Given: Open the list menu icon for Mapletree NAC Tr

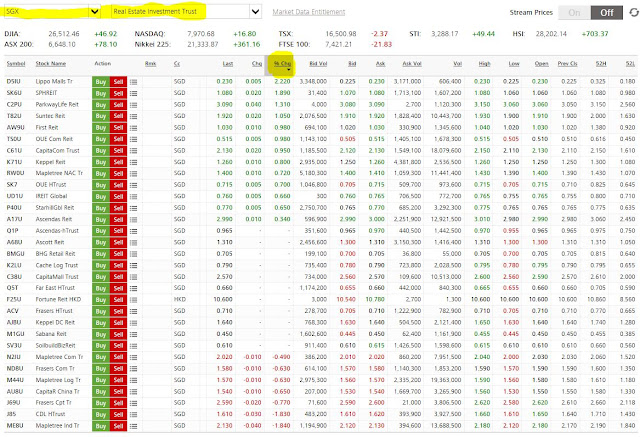Looking at the screenshot, I should [133, 173].
